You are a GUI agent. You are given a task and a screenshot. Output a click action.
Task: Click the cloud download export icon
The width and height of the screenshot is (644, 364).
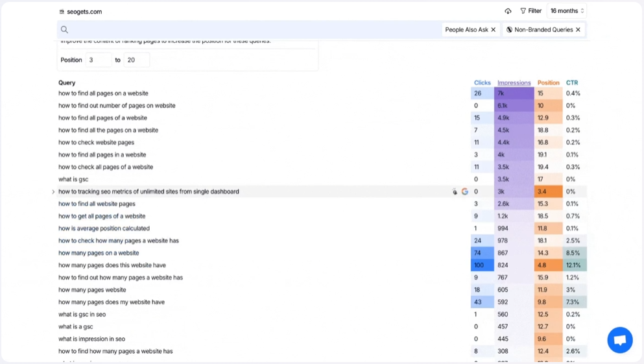pos(508,11)
